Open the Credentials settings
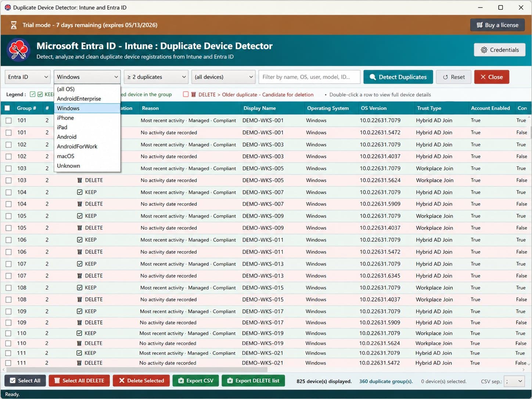Screen dimensions: 532x399 point(500,50)
